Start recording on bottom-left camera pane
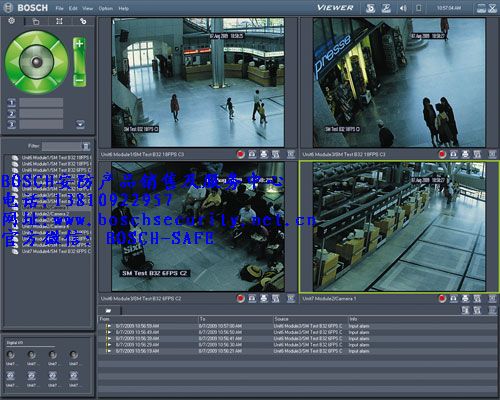Image resolution: width=500 pixels, height=400 pixels. [x=241, y=298]
